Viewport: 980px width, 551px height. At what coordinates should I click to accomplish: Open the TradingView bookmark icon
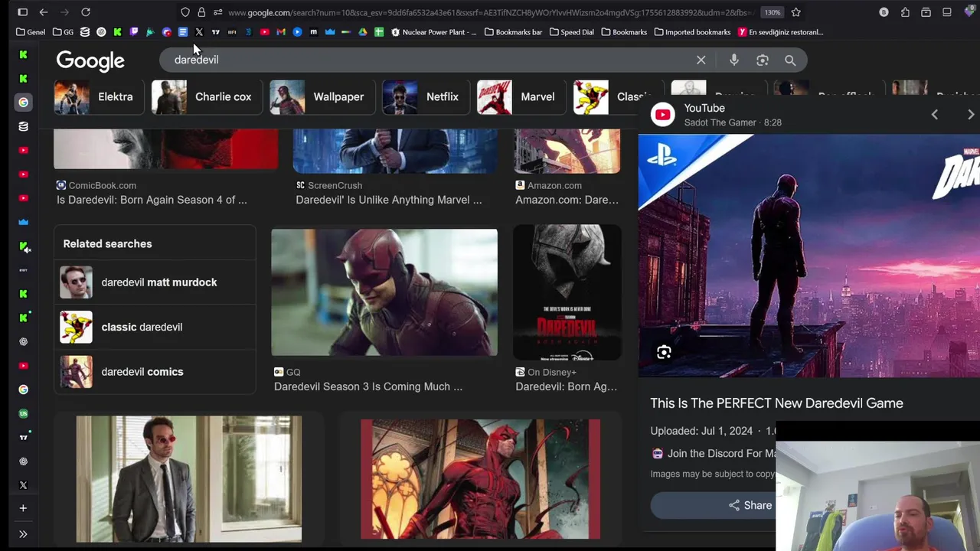215,32
